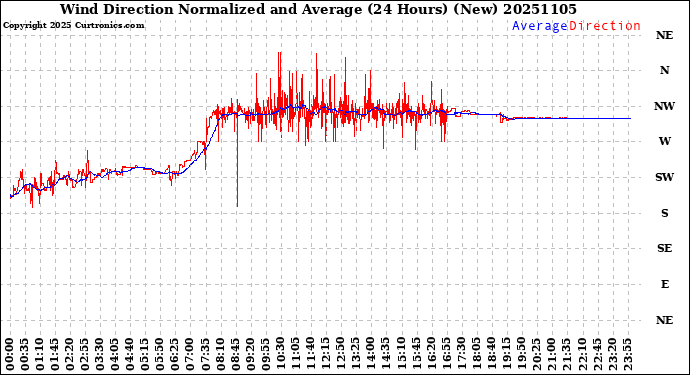
Task: Click the 08:10 time label
Action: pyautogui.click(x=220, y=355)
